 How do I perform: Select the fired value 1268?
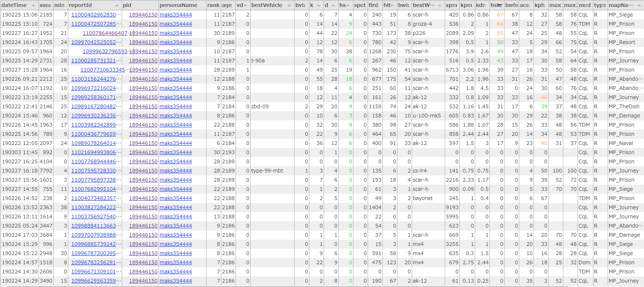pyautogui.click(x=375, y=51)
